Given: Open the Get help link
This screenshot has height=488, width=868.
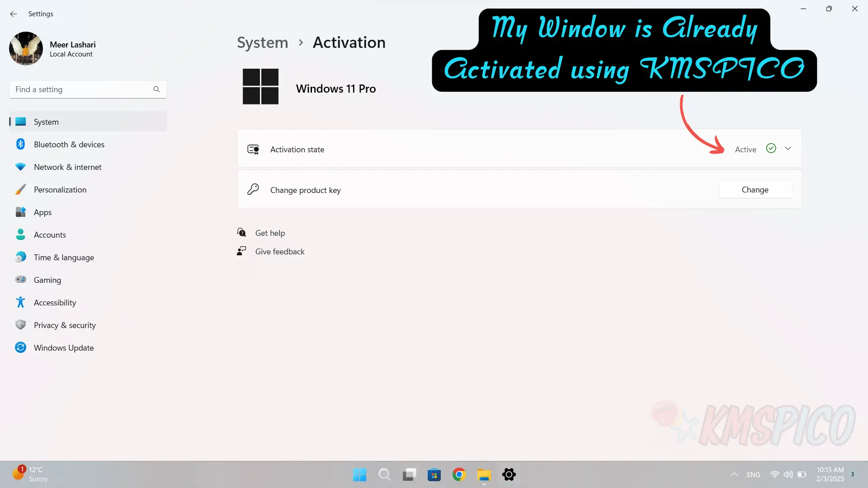Looking at the screenshot, I should click(x=270, y=233).
